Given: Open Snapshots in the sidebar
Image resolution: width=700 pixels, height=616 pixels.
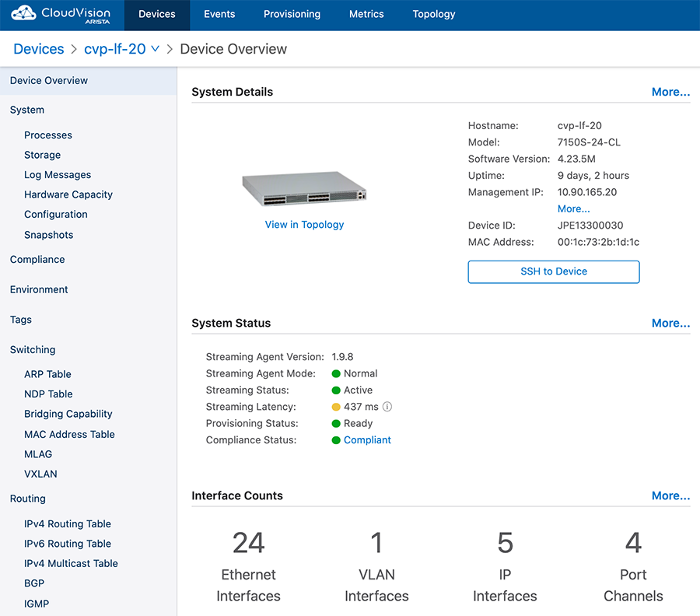Looking at the screenshot, I should (x=49, y=235).
